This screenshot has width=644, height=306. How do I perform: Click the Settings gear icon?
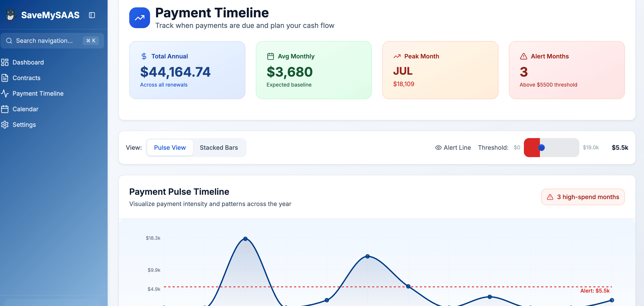click(5, 125)
